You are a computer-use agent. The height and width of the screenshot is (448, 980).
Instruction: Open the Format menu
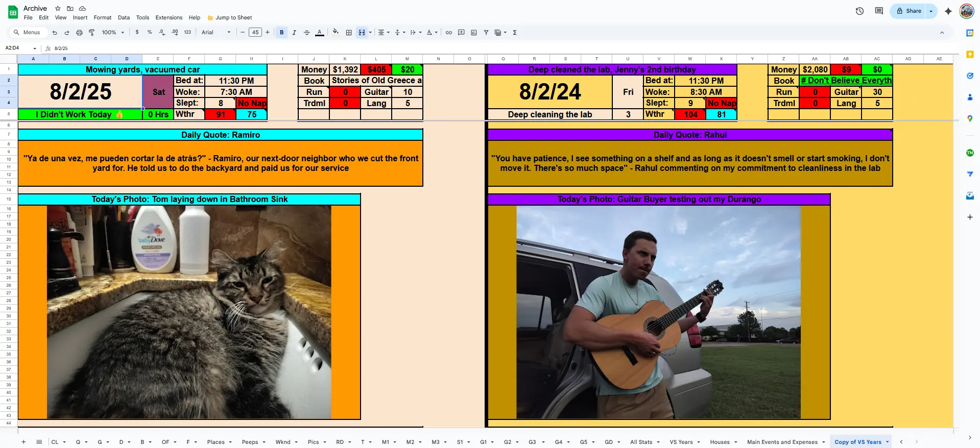pos(103,17)
